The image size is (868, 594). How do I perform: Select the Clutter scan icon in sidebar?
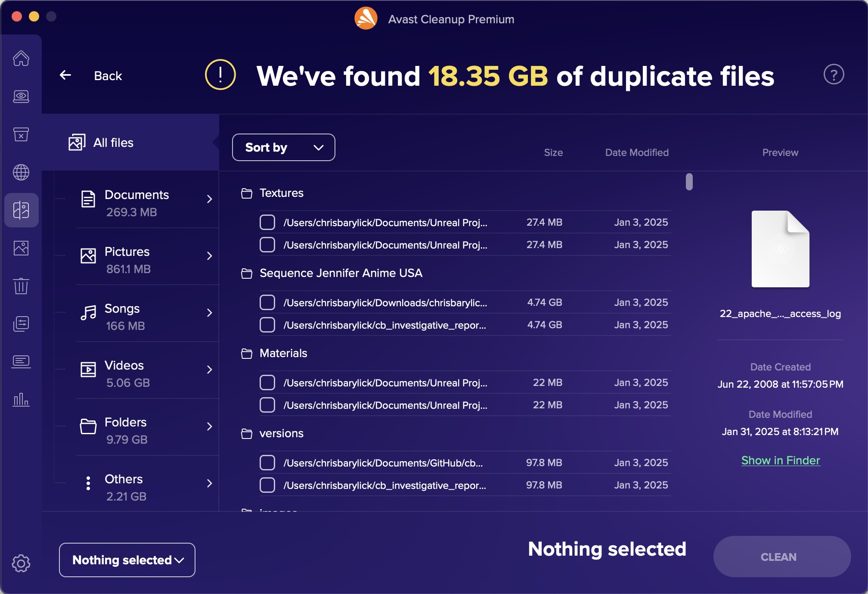pyautogui.click(x=21, y=96)
